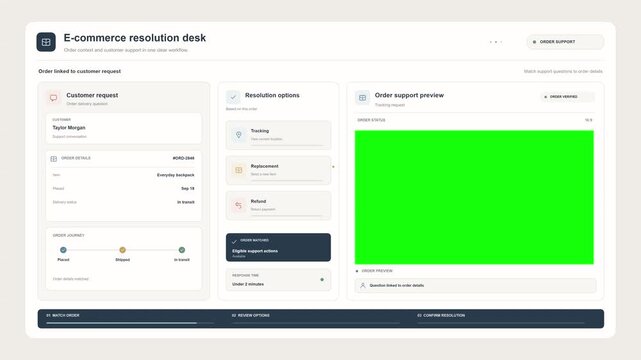Image resolution: width=641 pixels, height=360 pixels.
Task: Click the Order matched checkmark icon
Action: [234, 241]
